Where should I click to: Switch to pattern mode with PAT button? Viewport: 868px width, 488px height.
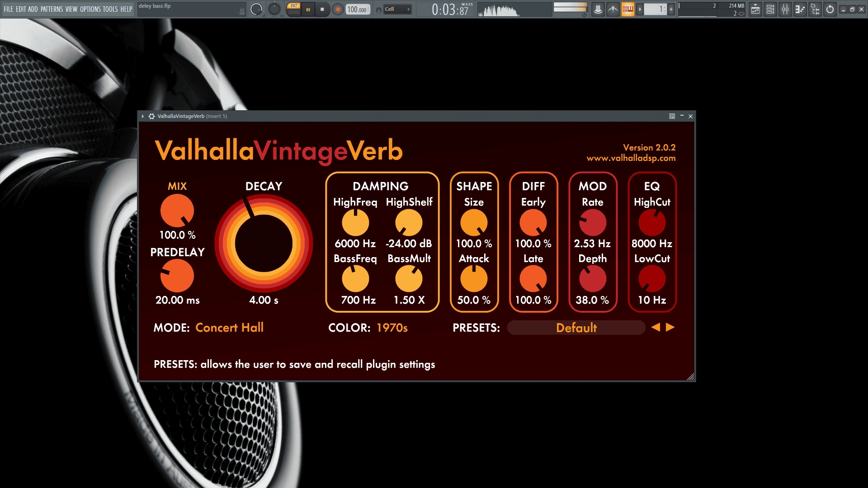point(294,6)
